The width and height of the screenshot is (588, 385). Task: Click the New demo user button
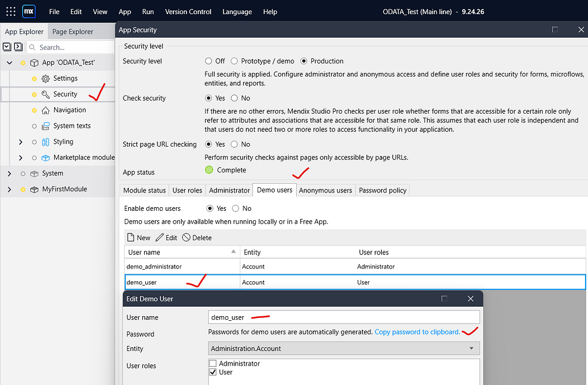139,238
